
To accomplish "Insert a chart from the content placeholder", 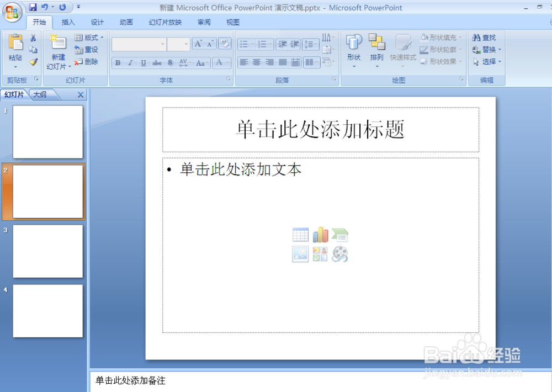I will click(321, 234).
